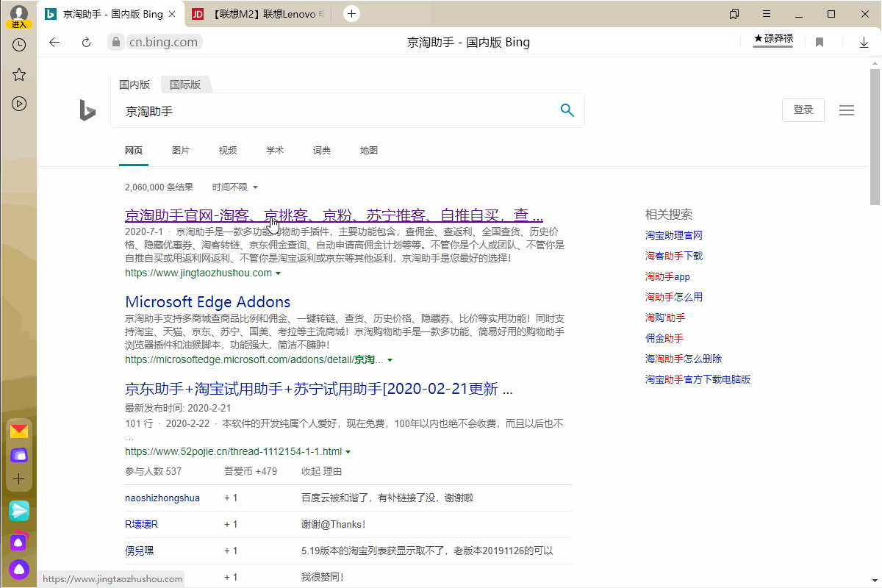Open the purple icon with red arc
Viewport: 882px width, 588px height.
19,541
